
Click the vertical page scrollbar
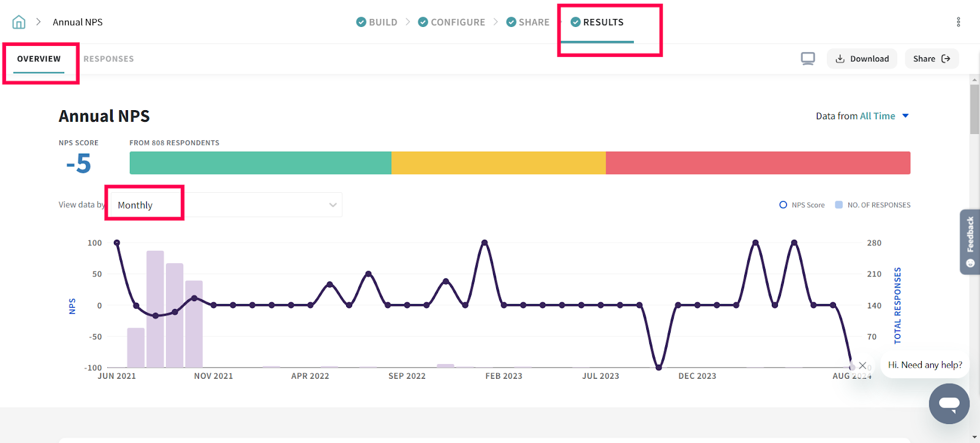pos(974,110)
